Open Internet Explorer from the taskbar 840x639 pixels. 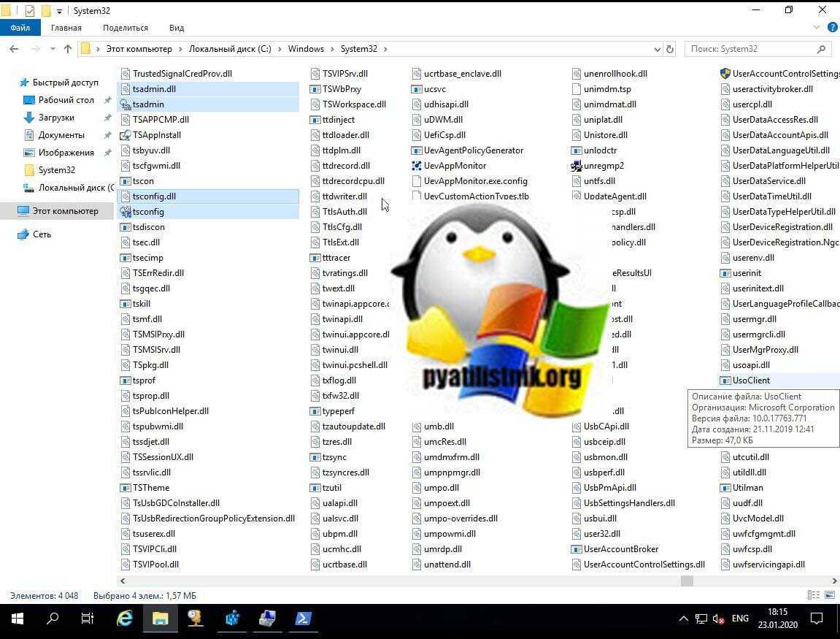click(x=125, y=619)
